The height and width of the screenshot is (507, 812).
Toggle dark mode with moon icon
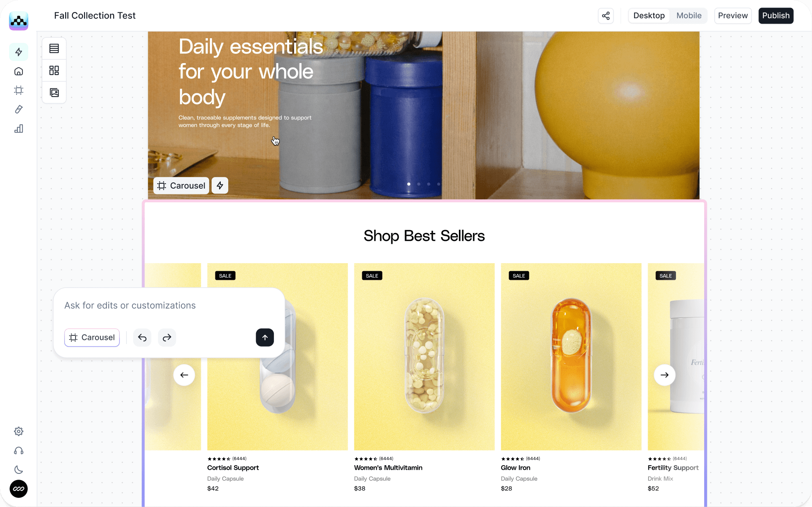[x=19, y=470]
